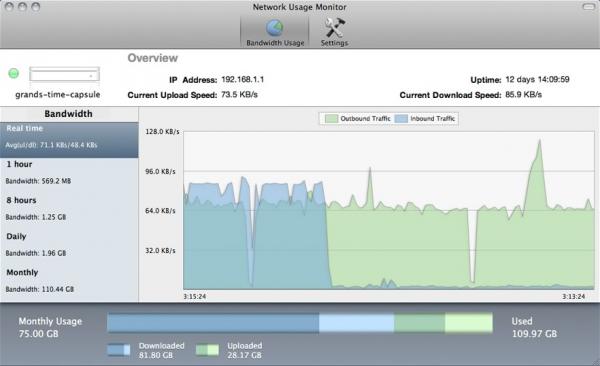Click the grands-time-capsule device label
600x366 pixels.
tap(57, 95)
